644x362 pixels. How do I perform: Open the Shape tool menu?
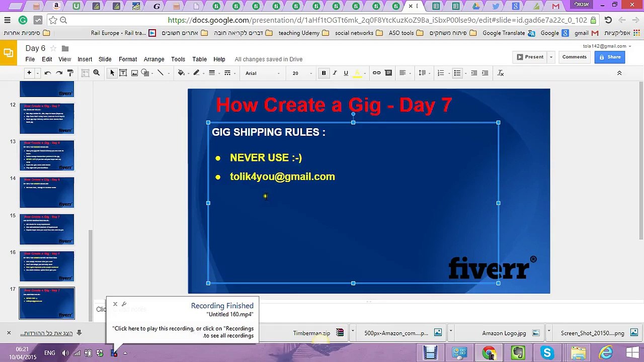click(145, 73)
